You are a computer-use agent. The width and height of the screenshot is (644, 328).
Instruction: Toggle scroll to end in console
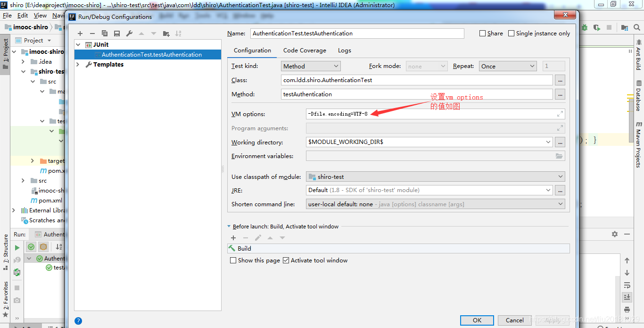627,297
